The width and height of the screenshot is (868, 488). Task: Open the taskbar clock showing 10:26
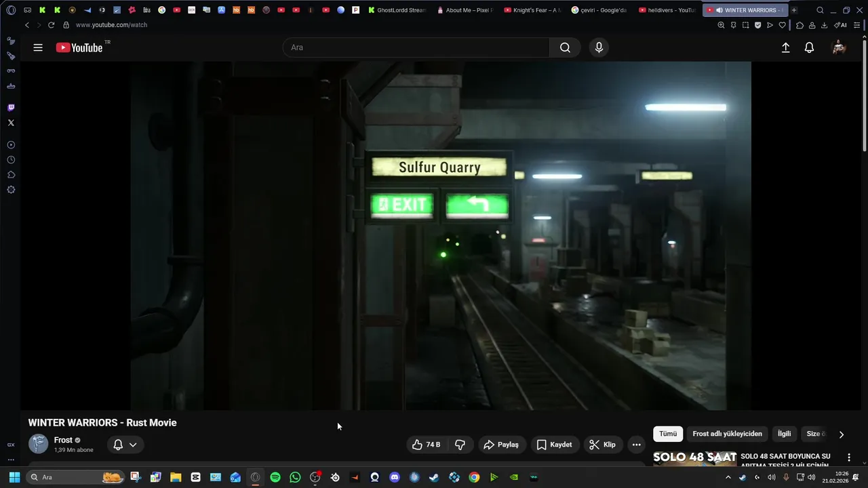tap(835, 477)
